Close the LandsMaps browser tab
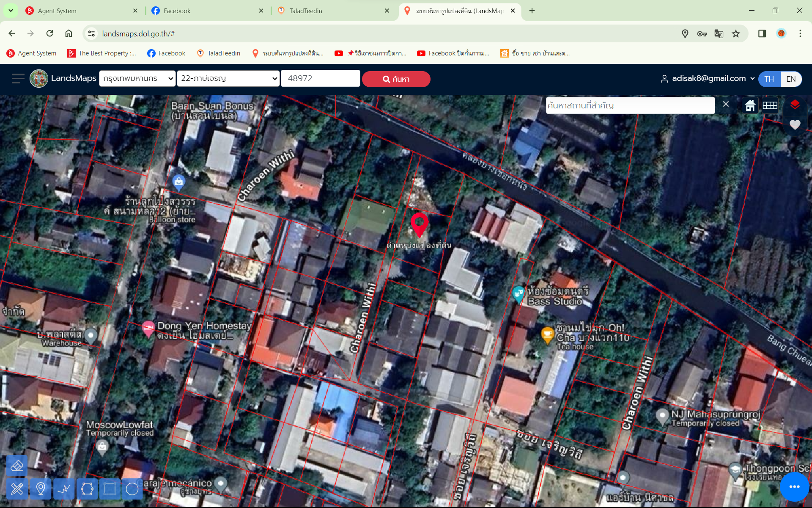Screen dimensions: 812x508 coord(513,11)
